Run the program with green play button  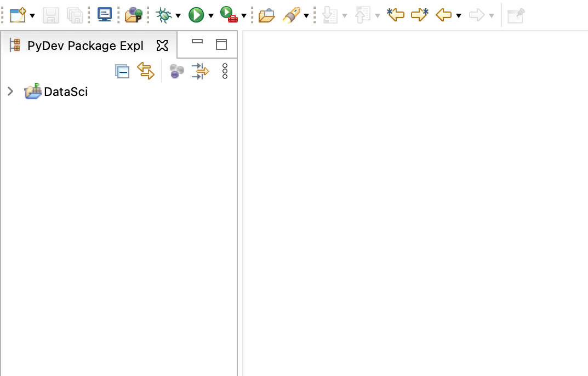(x=196, y=15)
